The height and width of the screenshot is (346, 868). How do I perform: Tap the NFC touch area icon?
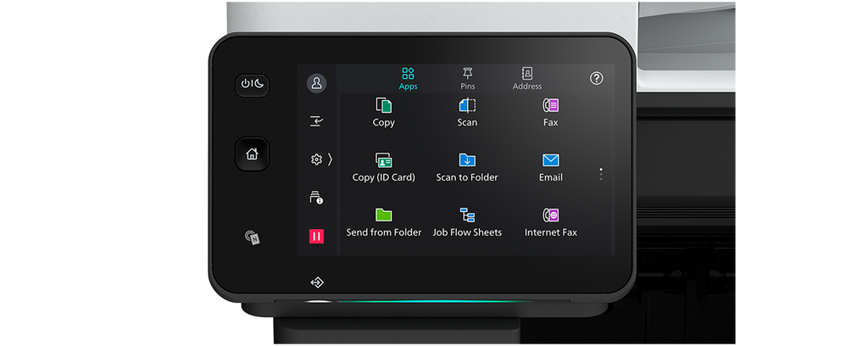point(253,238)
